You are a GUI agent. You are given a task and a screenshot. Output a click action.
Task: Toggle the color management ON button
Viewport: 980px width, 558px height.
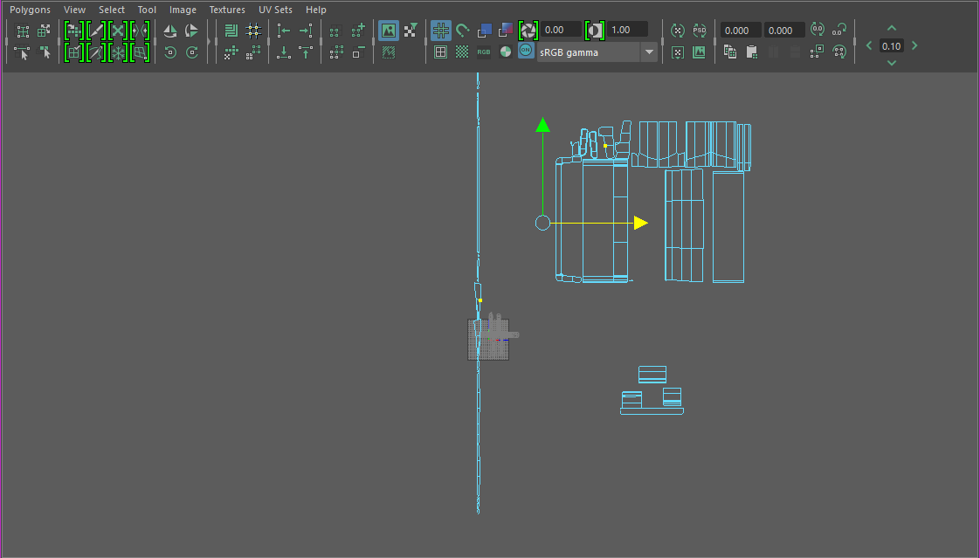(x=525, y=52)
